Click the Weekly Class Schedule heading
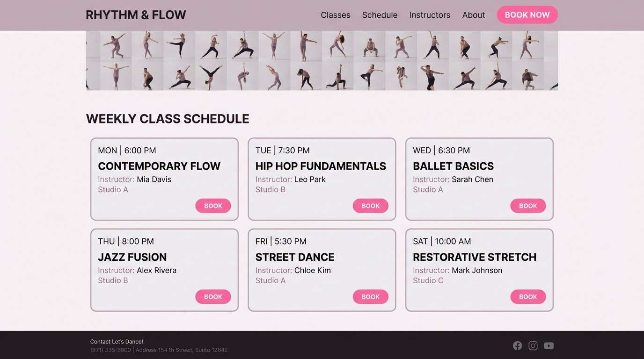 [x=167, y=119]
